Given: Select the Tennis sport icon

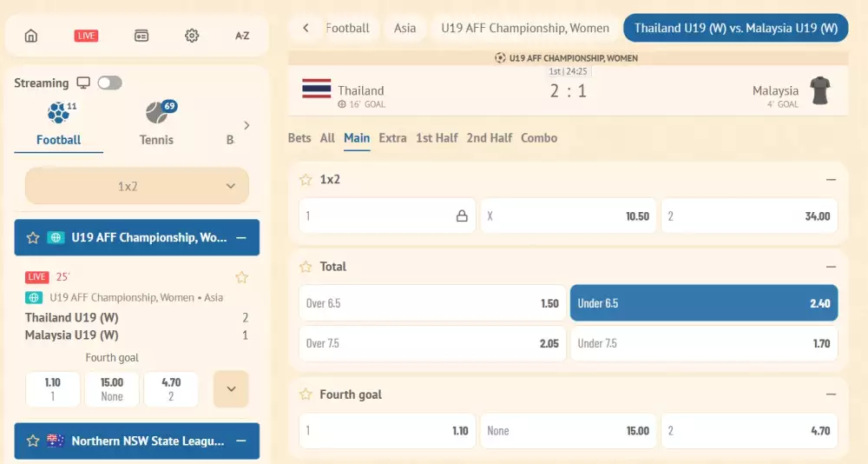Looking at the screenshot, I should point(156,123).
